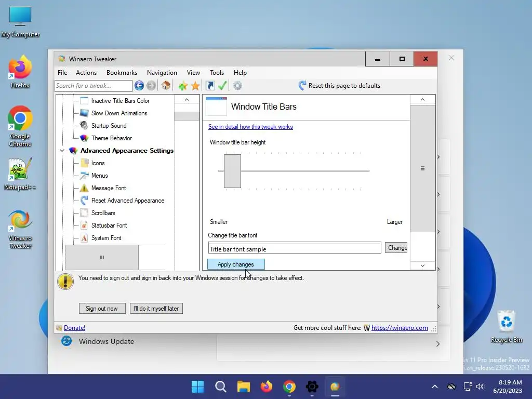Screen dimensions: 532x399
Task: Click the Title bar font sample field
Action: (295, 248)
